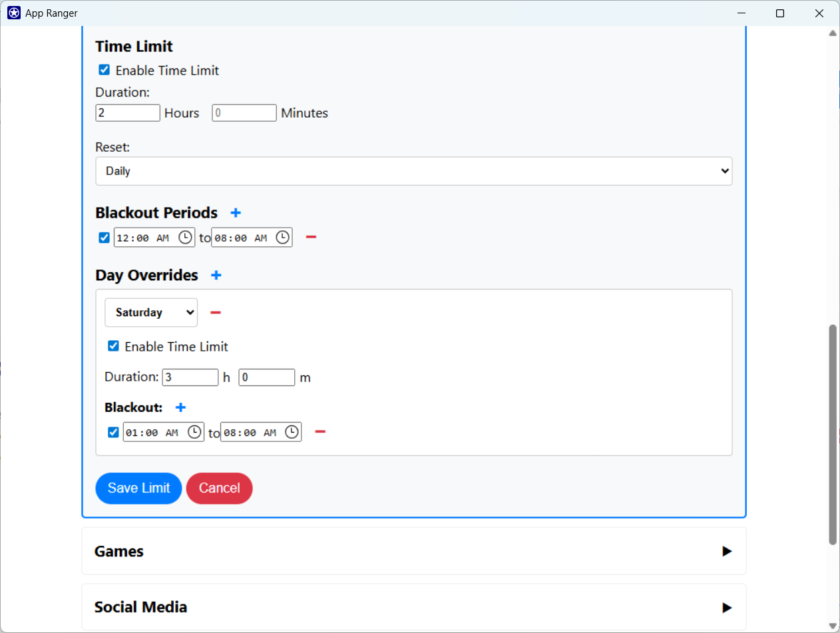Screen dimensions: 840x633
Task: Disable the main Enable Time Limit checkbox
Action: click(x=104, y=69)
